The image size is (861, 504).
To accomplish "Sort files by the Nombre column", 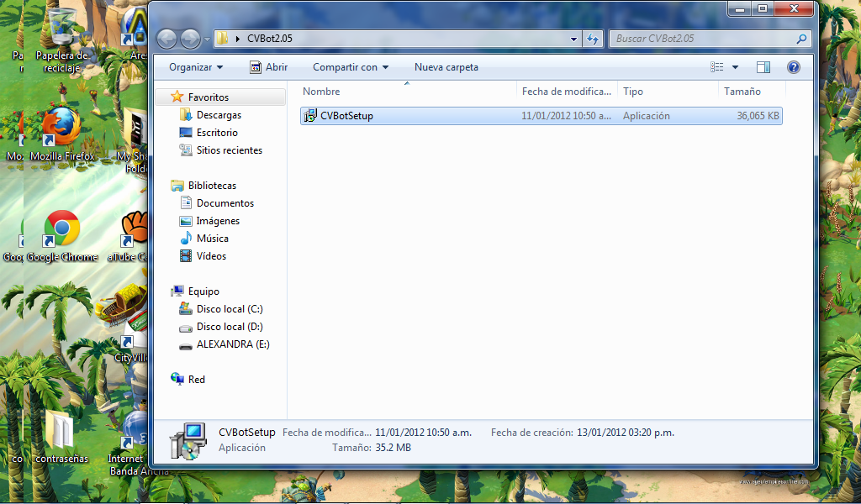I will point(321,91).
